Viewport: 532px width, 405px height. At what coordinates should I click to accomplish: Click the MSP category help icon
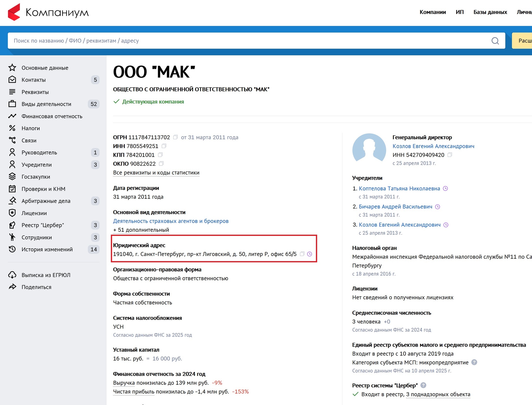(x=474, y=362)
